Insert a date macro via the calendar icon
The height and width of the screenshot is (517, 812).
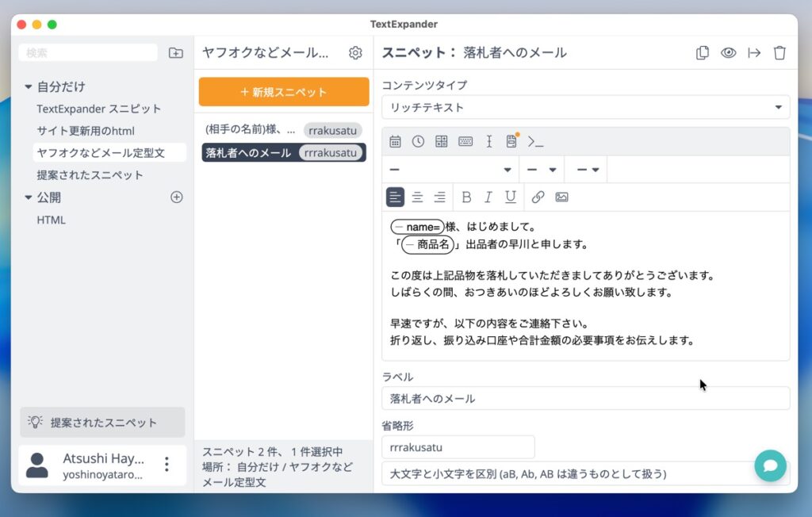(x=395, y=142)
